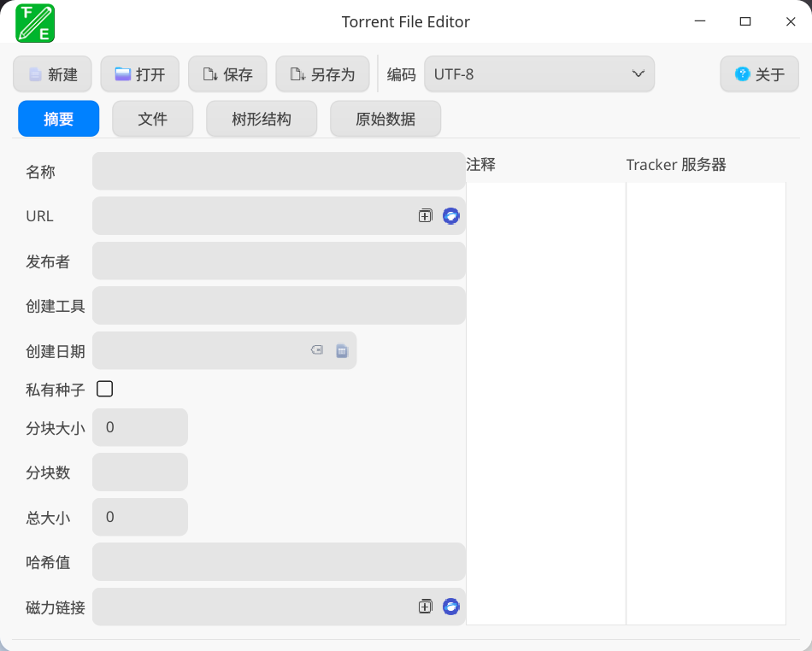Toggle the 私有种子 private torrent checkbox
This screenshot has height=651, width=812.
(x=104, y=389)
